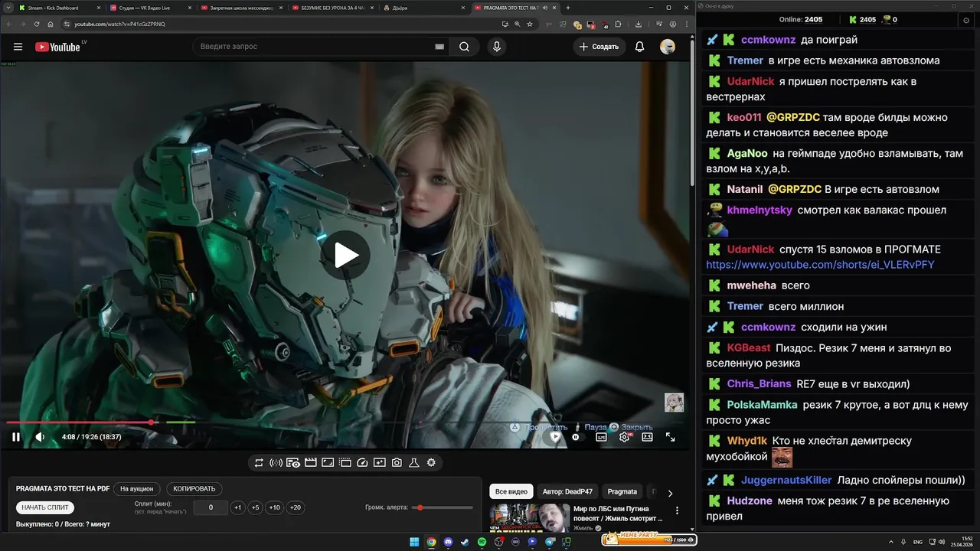Click Закрыть in the video overlay

(x=637, y=427)
